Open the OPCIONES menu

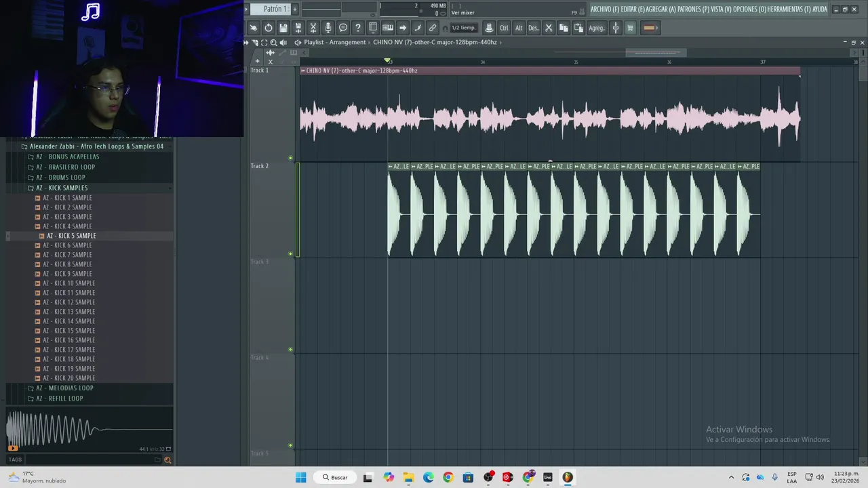[748, 9]
